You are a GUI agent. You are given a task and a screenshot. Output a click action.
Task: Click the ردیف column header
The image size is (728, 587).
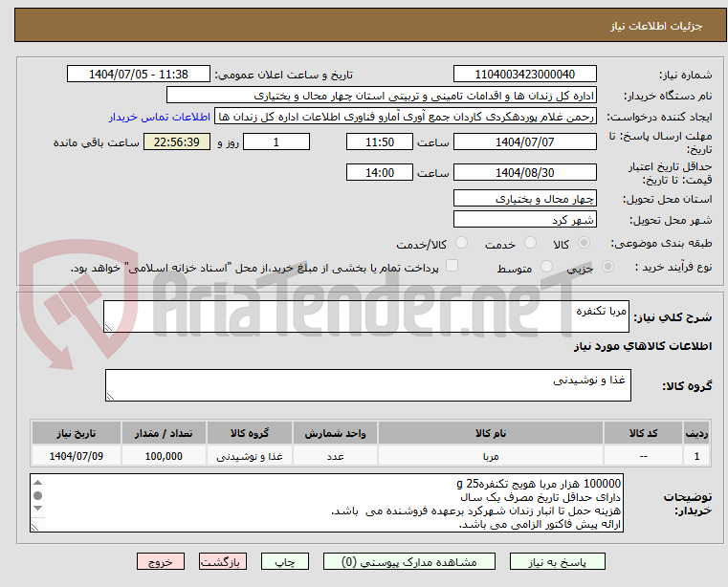pos(696,433)
